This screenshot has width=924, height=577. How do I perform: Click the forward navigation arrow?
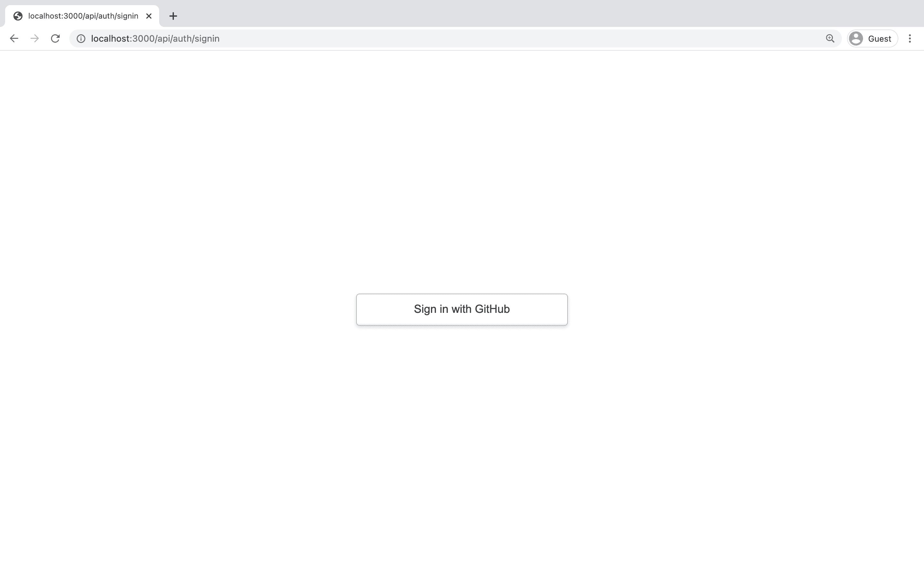(x=35, y=38)
